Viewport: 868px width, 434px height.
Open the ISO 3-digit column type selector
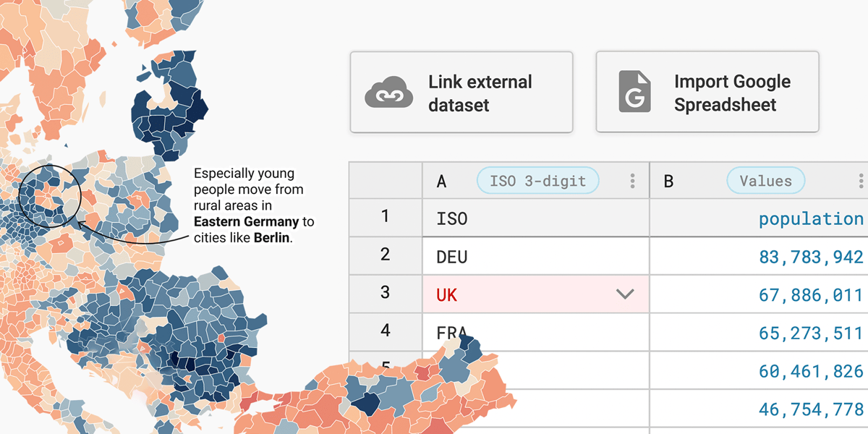click(537, 181)
